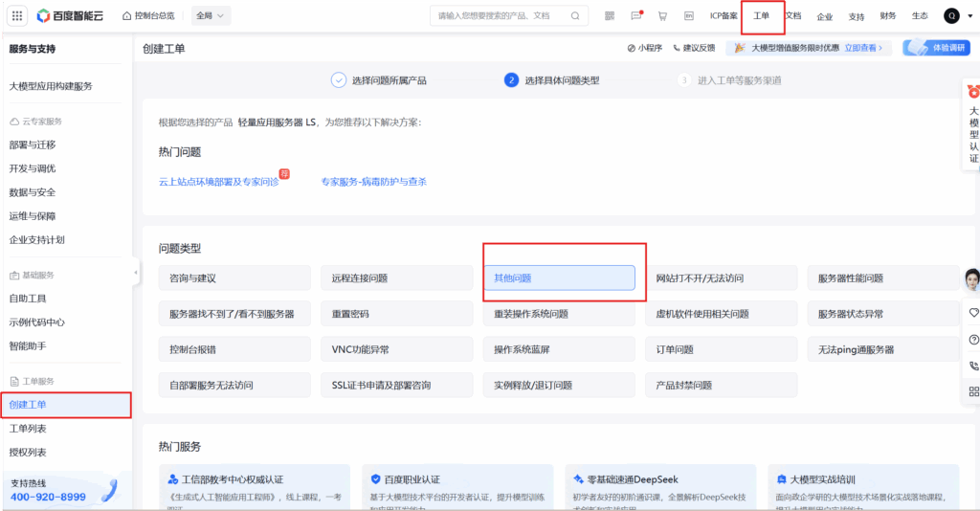Screen dimensions: 980x511
Task: Click the heart icon on right rail
Action: pyautogui.click(x=973, y=312)
